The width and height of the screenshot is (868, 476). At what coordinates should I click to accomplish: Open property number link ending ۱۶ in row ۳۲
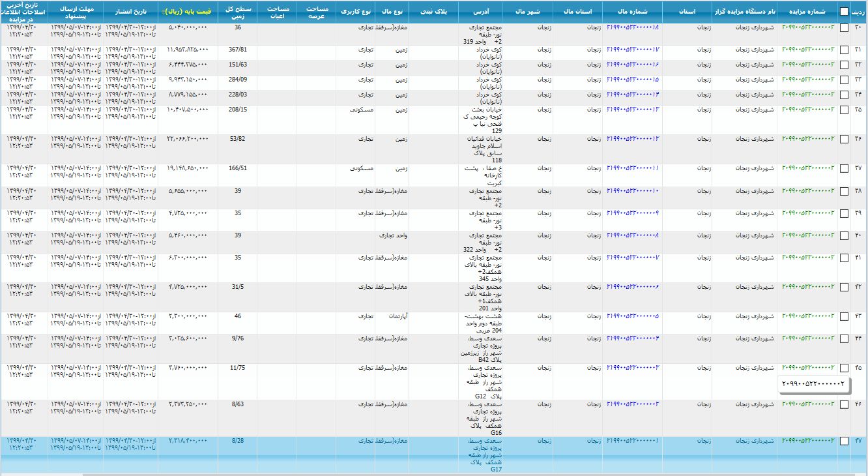[633, 65]
